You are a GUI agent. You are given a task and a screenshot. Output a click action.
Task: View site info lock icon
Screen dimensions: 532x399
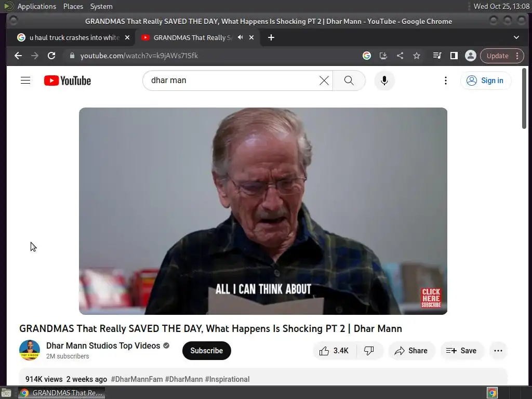click(x=72, y=56)
